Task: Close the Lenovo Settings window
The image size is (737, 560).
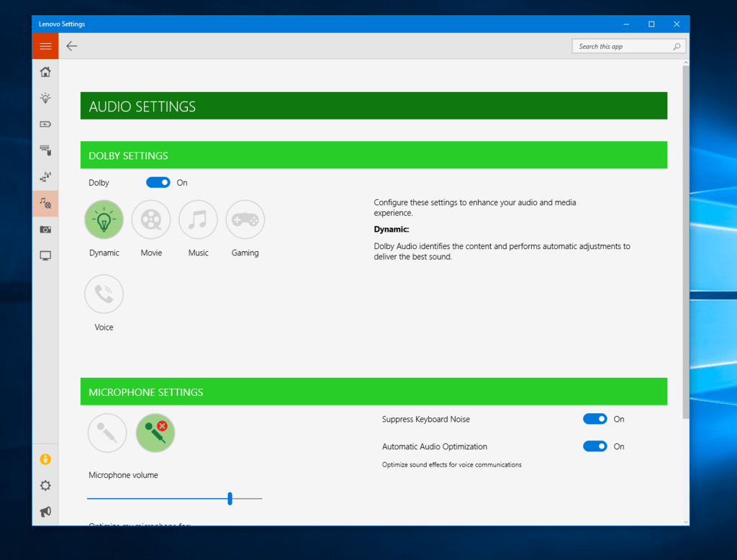Action: [677, 24]
